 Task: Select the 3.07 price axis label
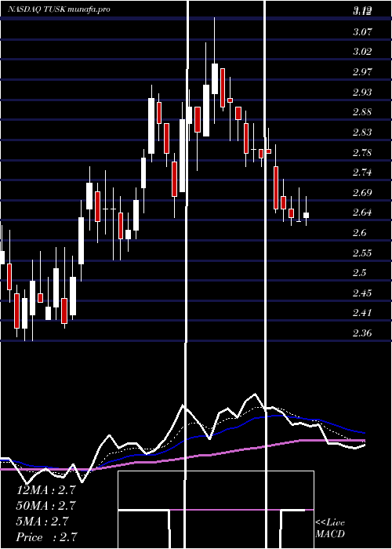(362, 32)
